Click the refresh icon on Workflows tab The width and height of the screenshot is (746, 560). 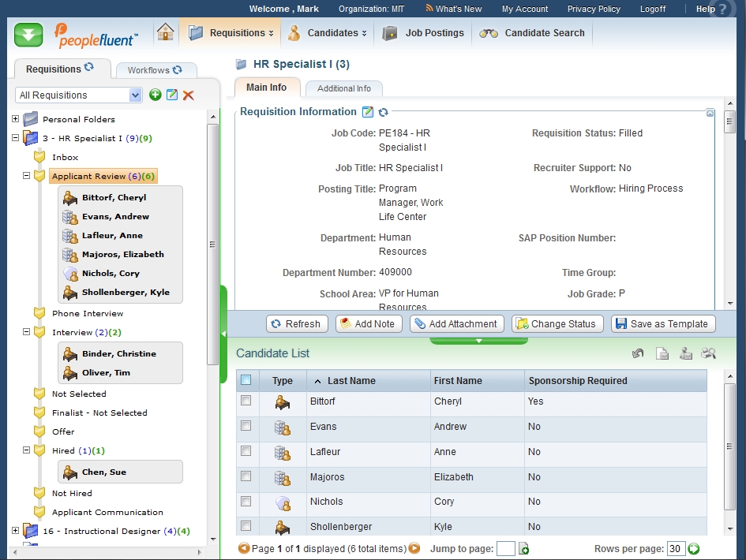178,70
